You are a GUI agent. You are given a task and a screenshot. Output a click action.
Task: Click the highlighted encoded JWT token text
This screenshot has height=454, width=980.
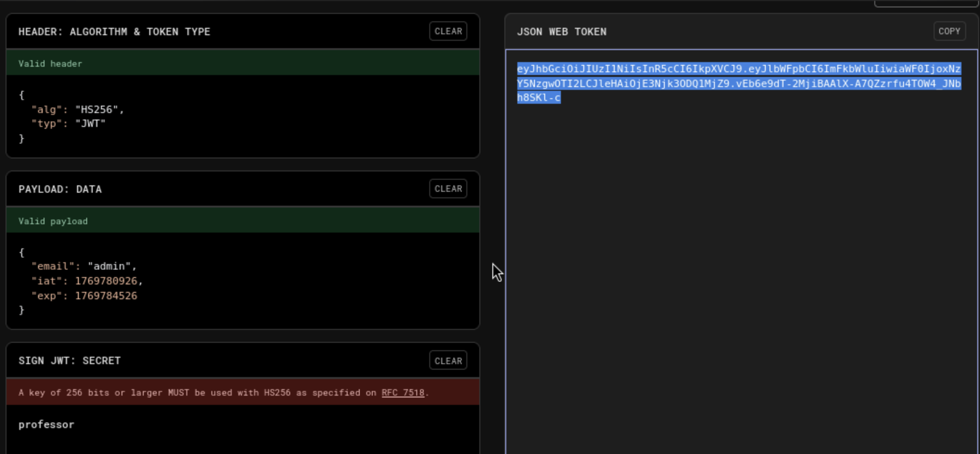pos(738,83)
